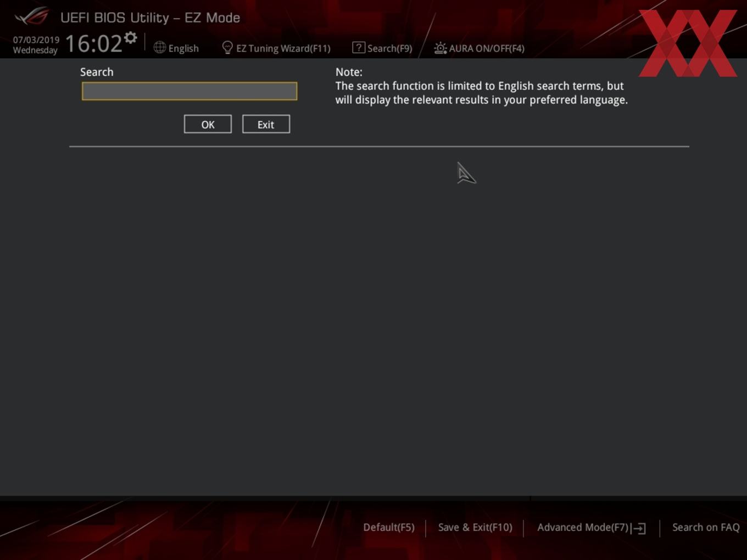Screen dimensions: 747x560
Task: Click the Note: heading text
Action: click(349, 72)
